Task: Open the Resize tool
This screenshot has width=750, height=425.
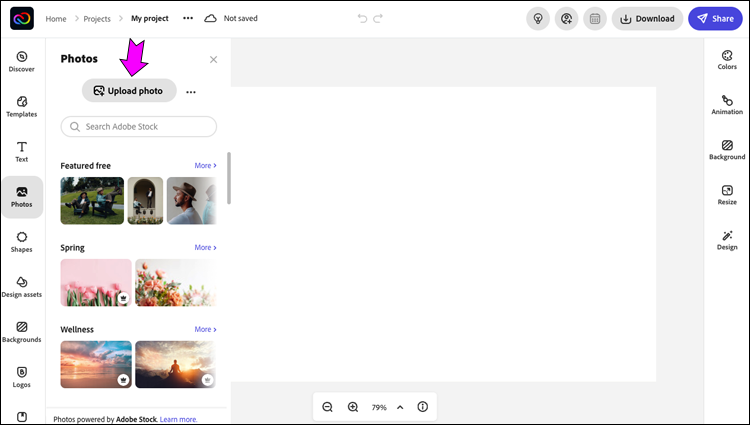Action: tap(727, 195)
